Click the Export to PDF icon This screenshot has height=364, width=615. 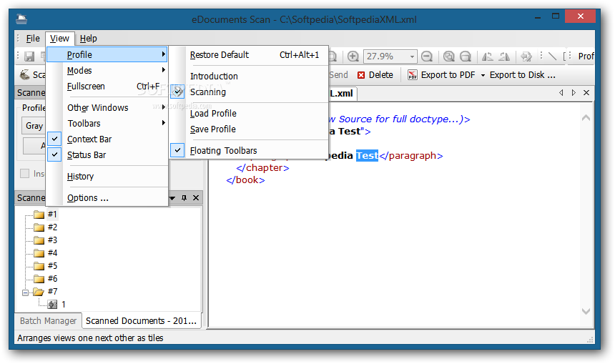click(412, 75)
